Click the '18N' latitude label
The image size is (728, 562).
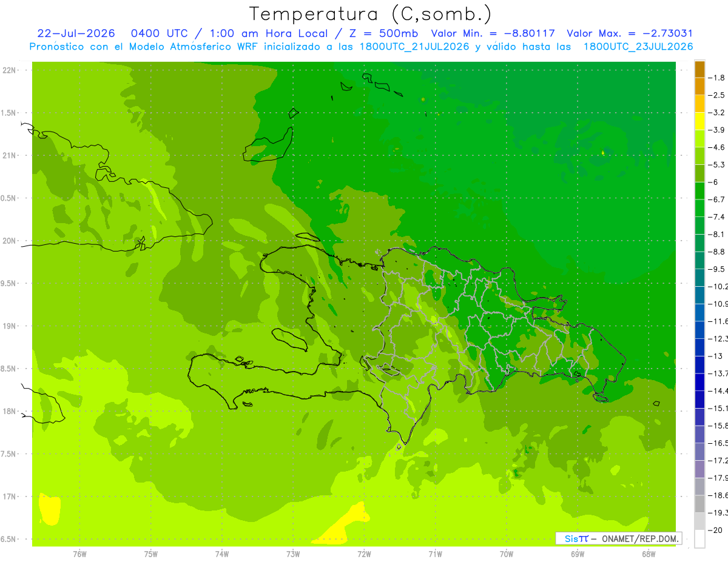coord(10,411)
